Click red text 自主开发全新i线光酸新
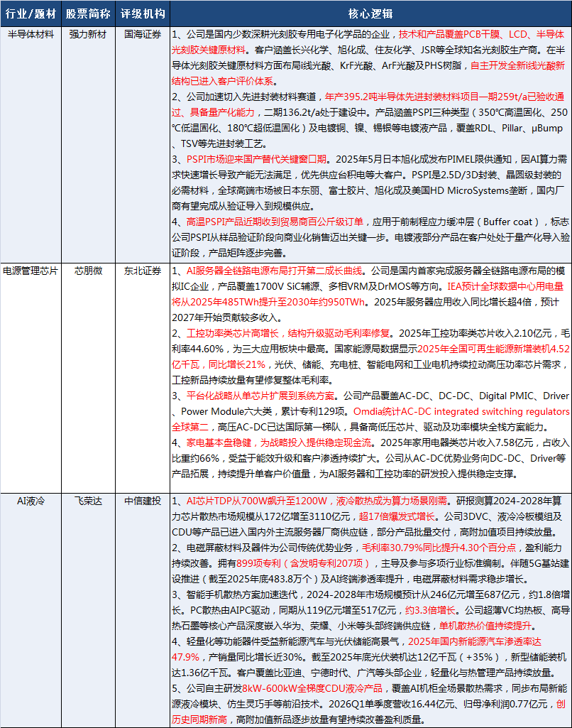 (x=518, y=66)
